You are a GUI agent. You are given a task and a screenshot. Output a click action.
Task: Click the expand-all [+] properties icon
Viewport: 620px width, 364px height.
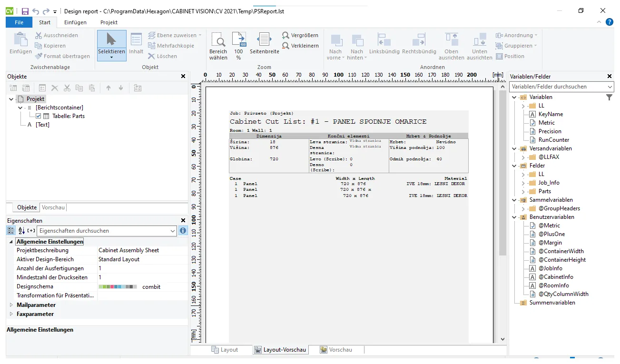pos(31,231)
